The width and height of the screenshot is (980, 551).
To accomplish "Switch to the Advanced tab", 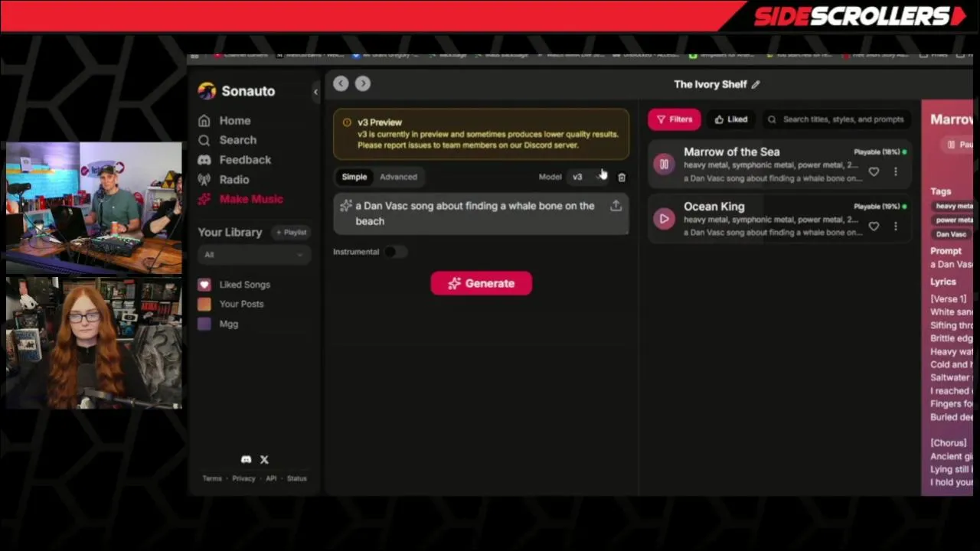I will [x=398, y=177].
